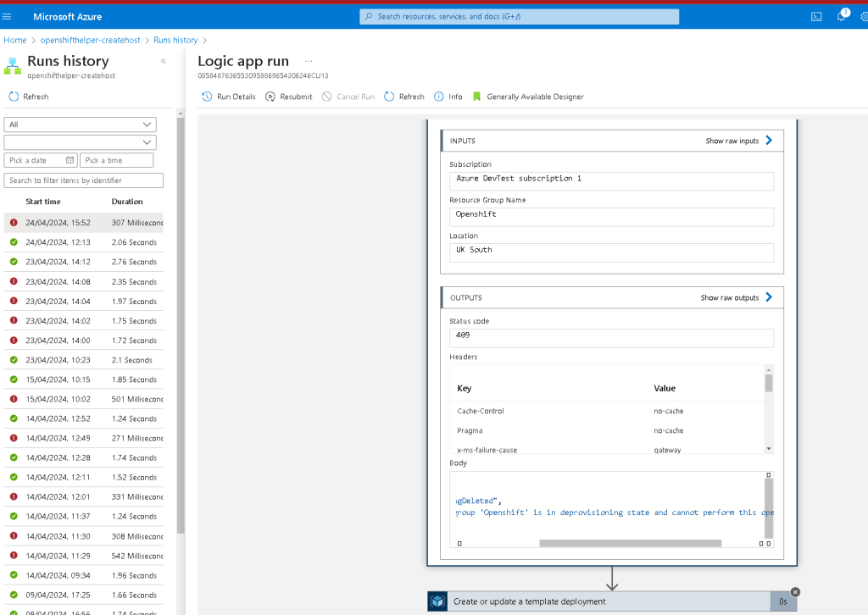Select run 15/04/2024, 10:02

[84, 399]
